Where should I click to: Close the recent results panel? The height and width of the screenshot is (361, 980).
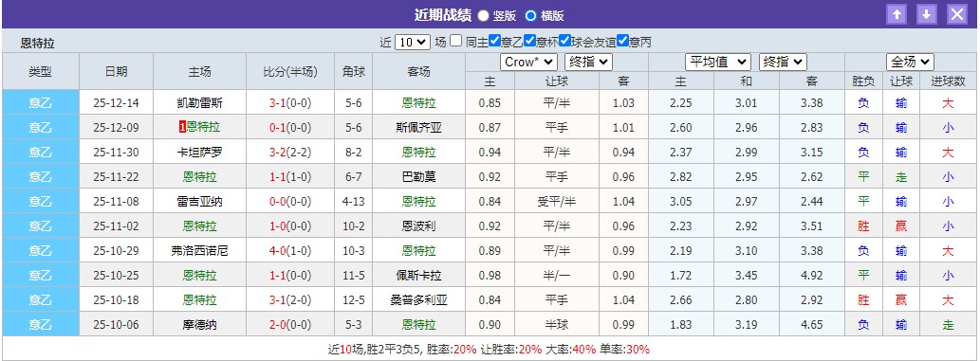(957, 14)
